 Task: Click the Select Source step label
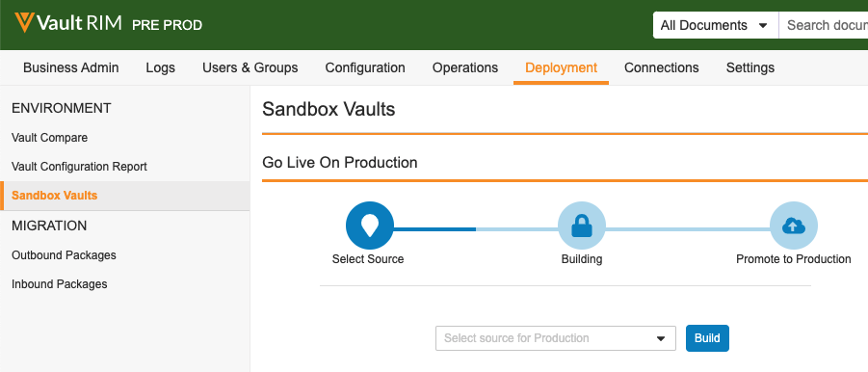(x=368, y=259)
